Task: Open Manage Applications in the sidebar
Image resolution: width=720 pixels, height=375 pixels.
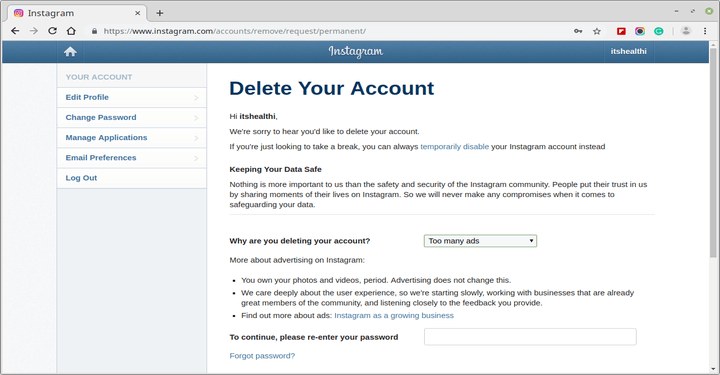Action: click(x=131, y=138)
